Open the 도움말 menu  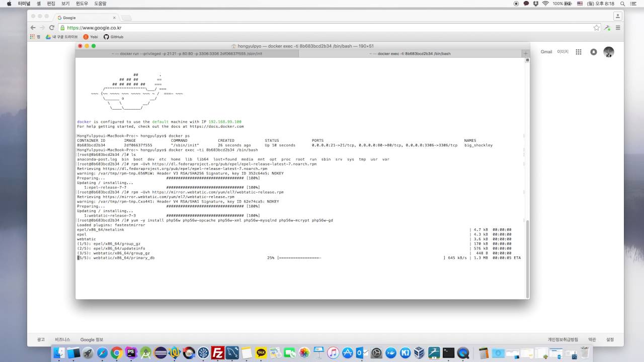coord(100,4)
